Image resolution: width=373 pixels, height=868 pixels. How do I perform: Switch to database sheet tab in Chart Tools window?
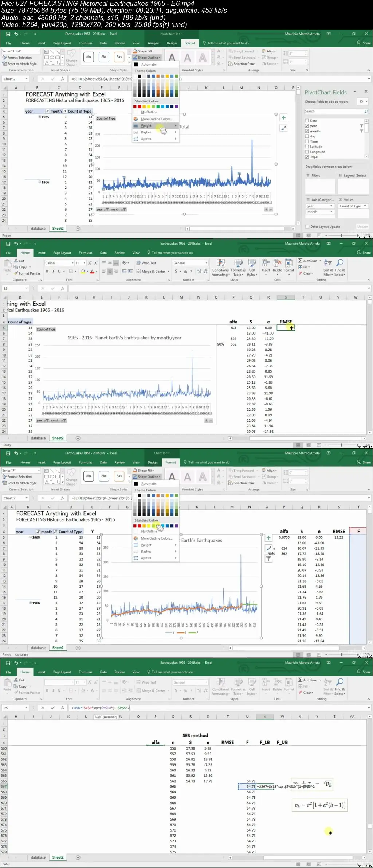38,648
